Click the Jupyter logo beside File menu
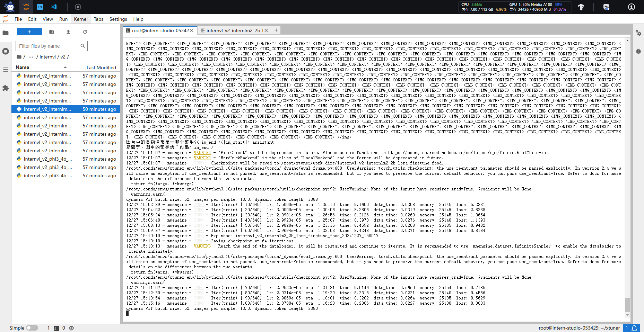 click(x=6, y=19)
